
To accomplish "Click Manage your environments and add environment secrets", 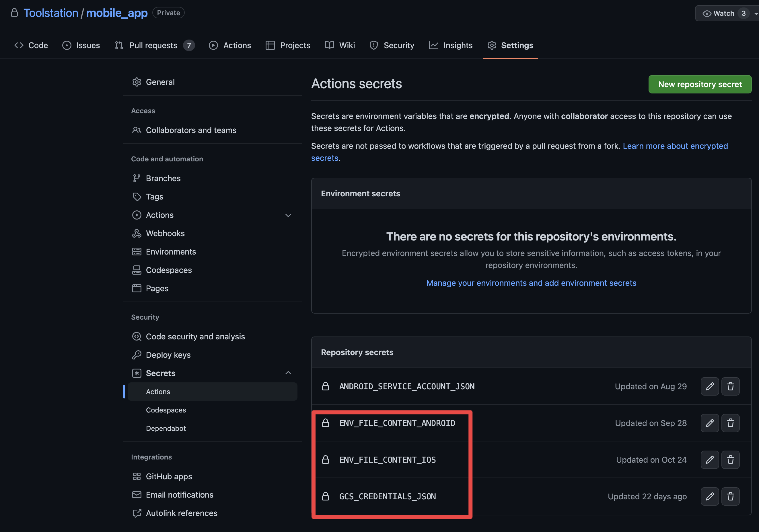I will click(531, 283).
